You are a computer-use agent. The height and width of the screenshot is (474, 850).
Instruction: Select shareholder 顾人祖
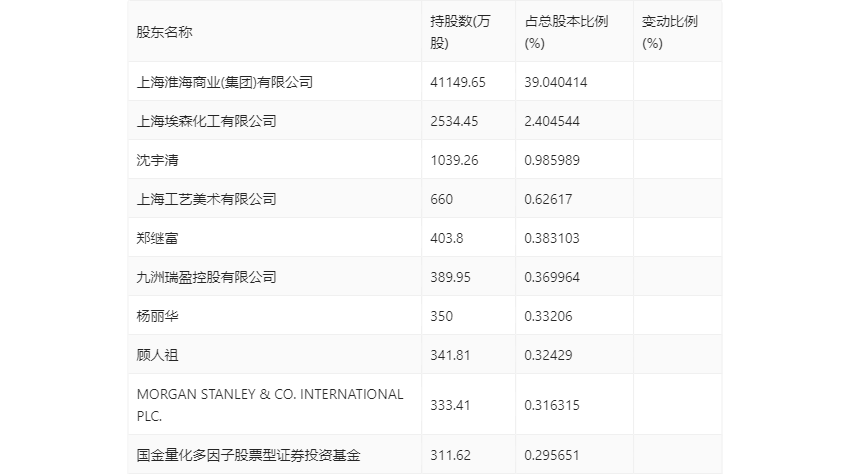[157, 355]
